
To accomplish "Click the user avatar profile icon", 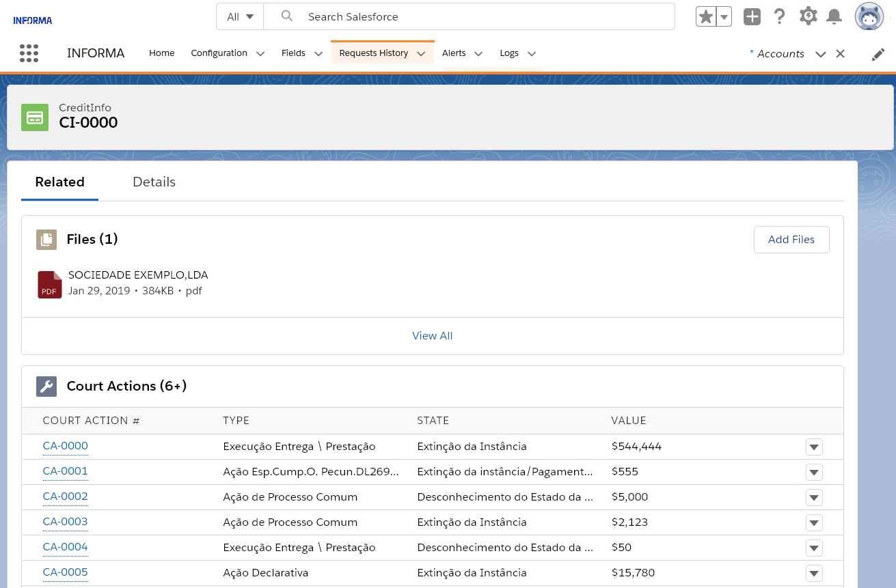I will click(x=869, y=17).
